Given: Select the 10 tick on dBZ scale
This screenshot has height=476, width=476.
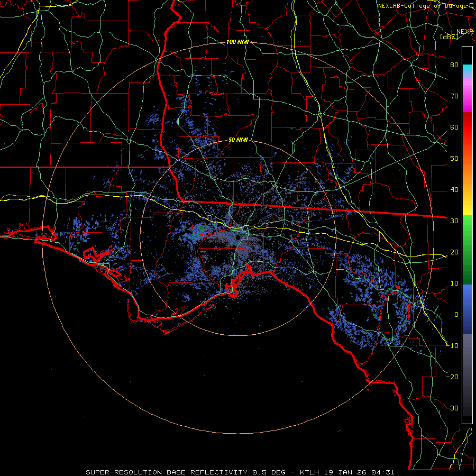Looking at the screenshot, I should tap(454, 283).
